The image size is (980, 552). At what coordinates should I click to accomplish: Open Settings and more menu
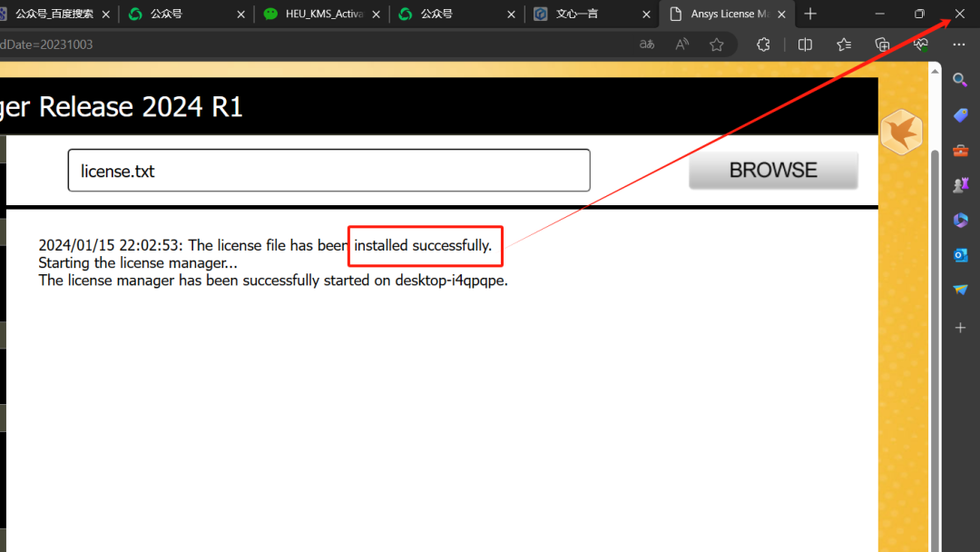click(x=959, y=44)
